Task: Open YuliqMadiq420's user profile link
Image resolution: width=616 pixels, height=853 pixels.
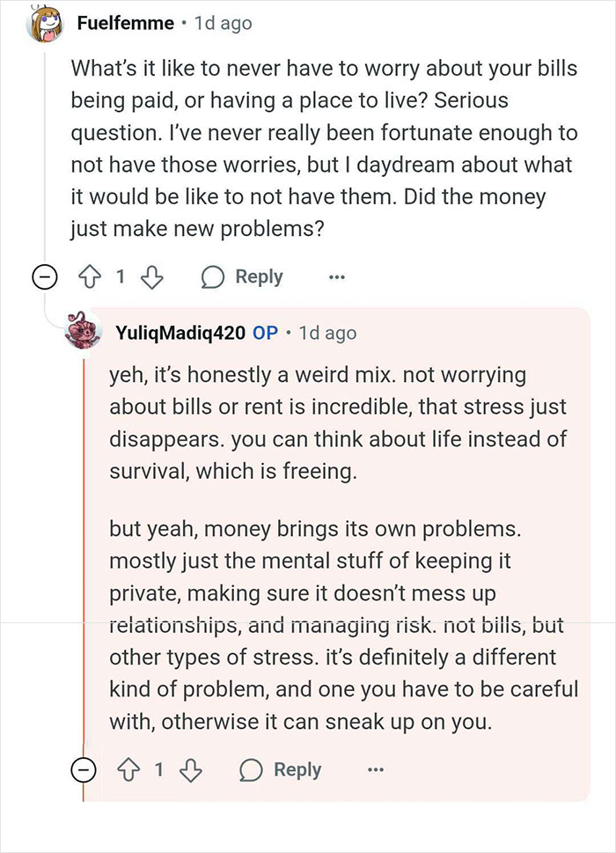Action: click(180, 333)
